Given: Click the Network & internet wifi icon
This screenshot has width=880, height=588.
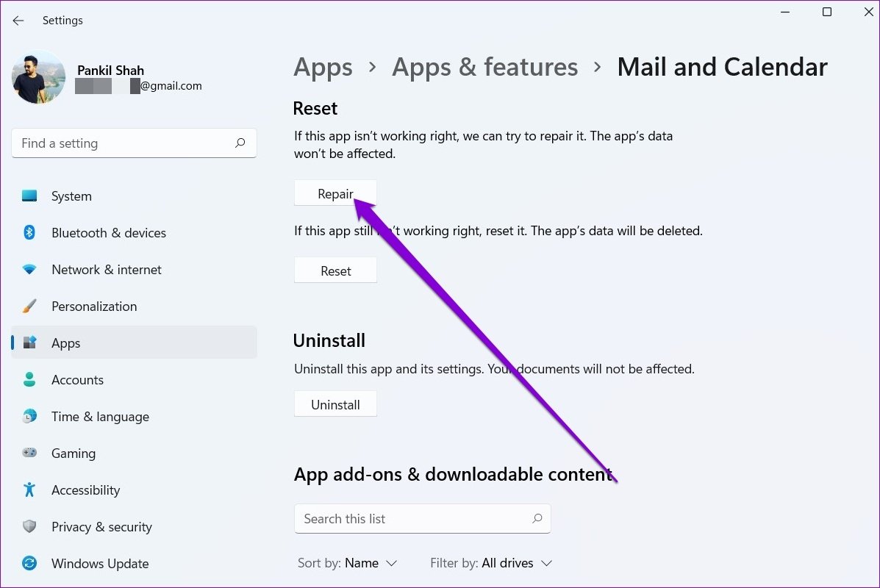Looking at the screenshot, I should pos(29,269).
